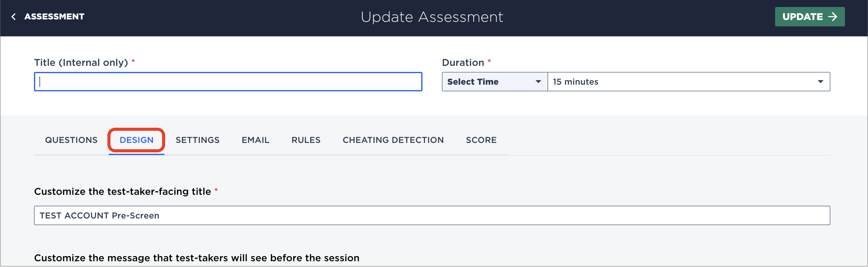This screenshot has height=267, width=868.
Task: Open the RULES tab
Action: (306, 140)
